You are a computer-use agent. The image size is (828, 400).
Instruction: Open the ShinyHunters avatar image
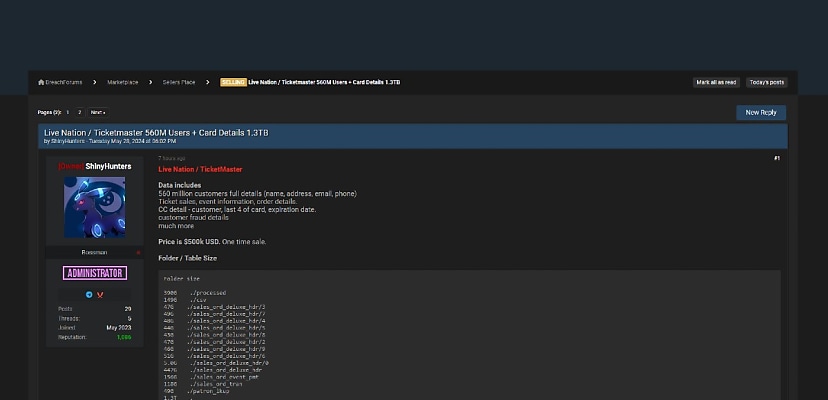pos(95,207)
